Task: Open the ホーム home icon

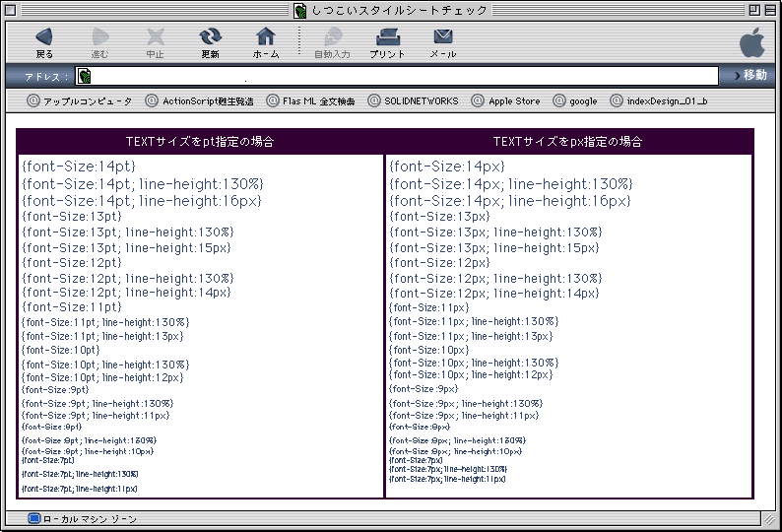Action: [265, 36]
